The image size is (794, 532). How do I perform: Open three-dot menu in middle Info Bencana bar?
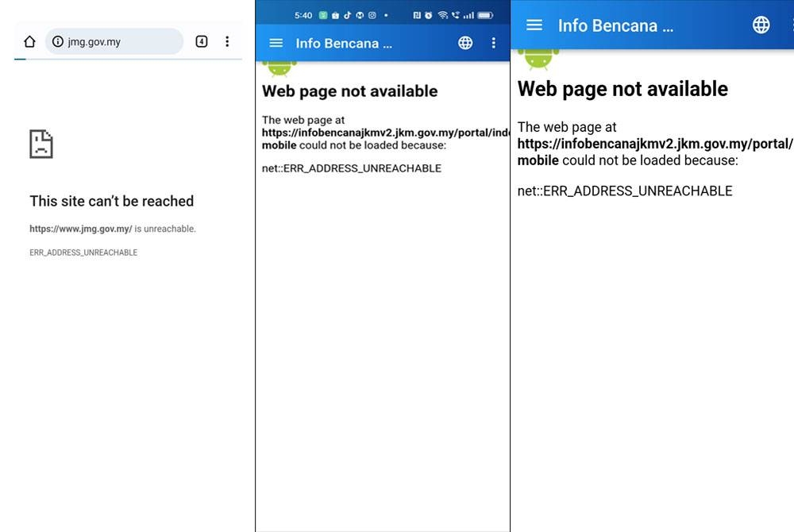click(493, 43)
